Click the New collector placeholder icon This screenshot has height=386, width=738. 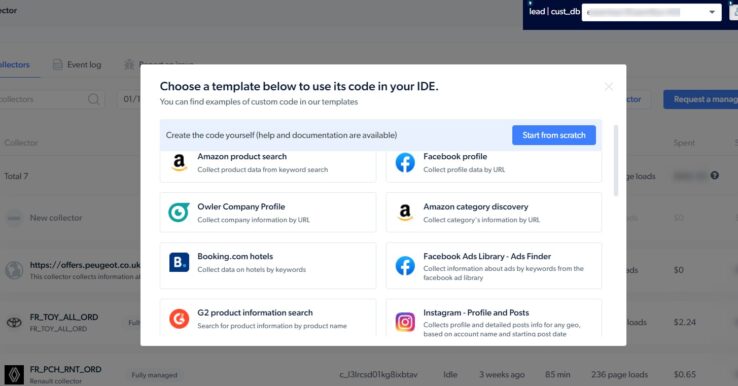click(x=14, y=218)
